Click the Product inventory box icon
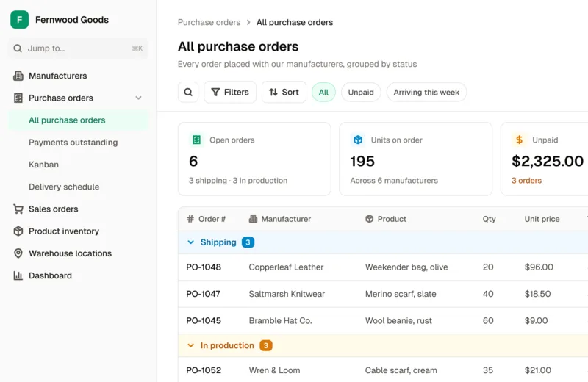588x382 pixels. click(x=18, y=231)
